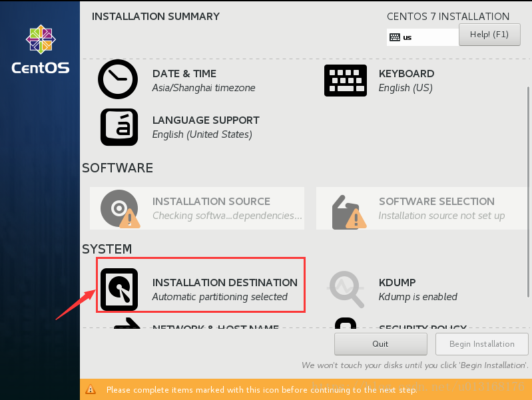Open the LANGUAGE SUPPORT settings label
Screen dimensions: 532x400
click(x=206, y=120)
